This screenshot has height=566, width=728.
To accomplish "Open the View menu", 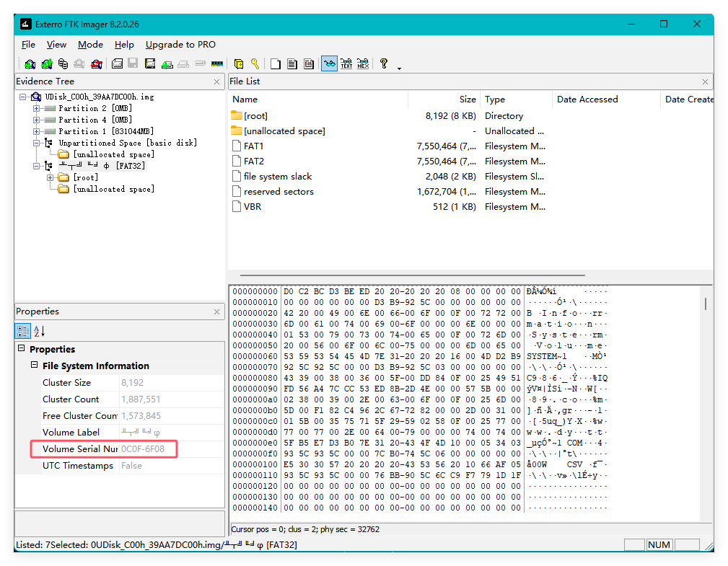I will (56, 45).
